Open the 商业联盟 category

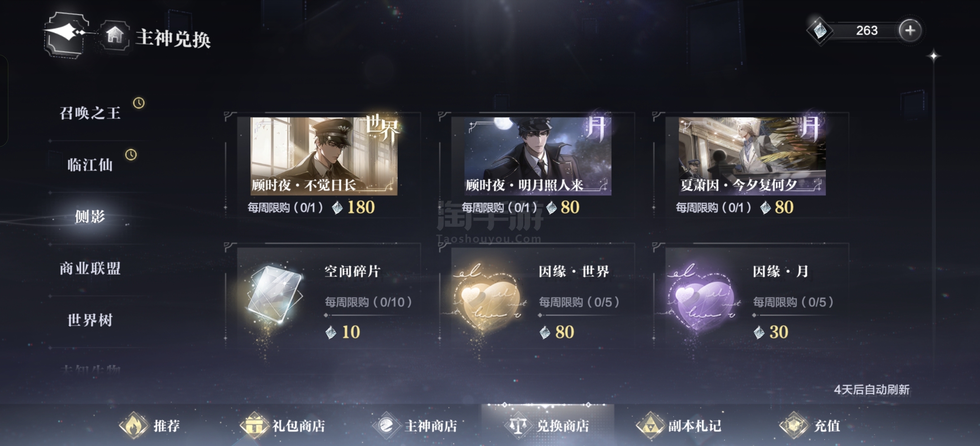[90, 268]
